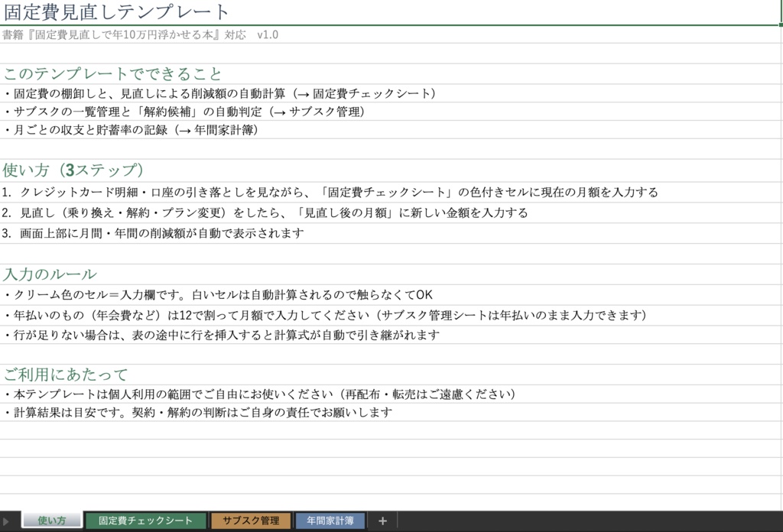Select heading 使い方（3ステップ）
783x532 pixels.
(73, 170)
